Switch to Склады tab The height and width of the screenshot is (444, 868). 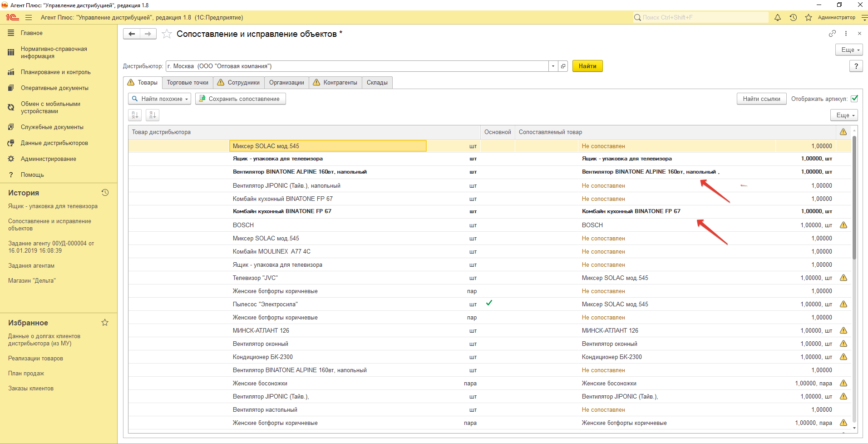(377, 82)
